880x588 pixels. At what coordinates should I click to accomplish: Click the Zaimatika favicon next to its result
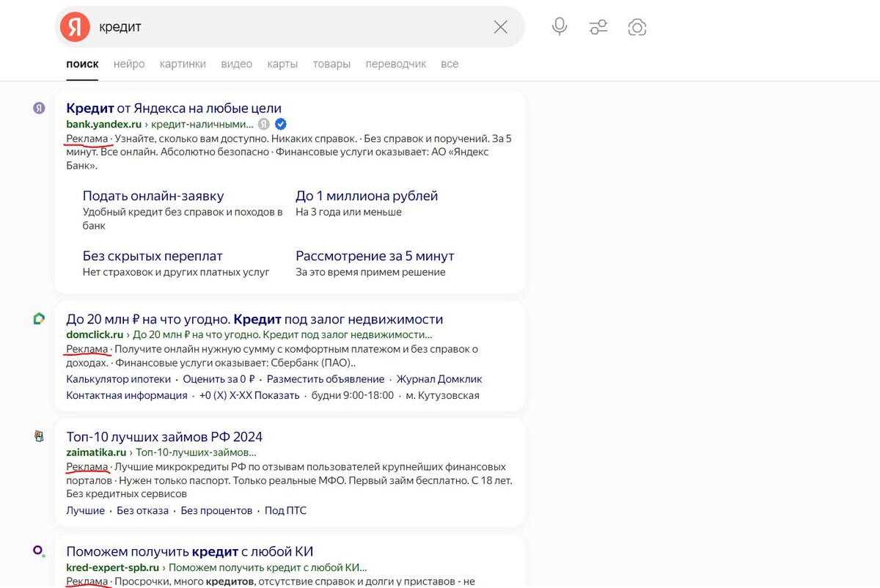coord(38,436)
